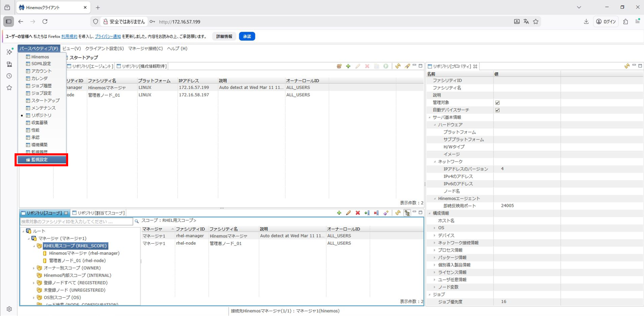Click the facility ID search input field
The image size is (644, 316).
click(76, 221)
